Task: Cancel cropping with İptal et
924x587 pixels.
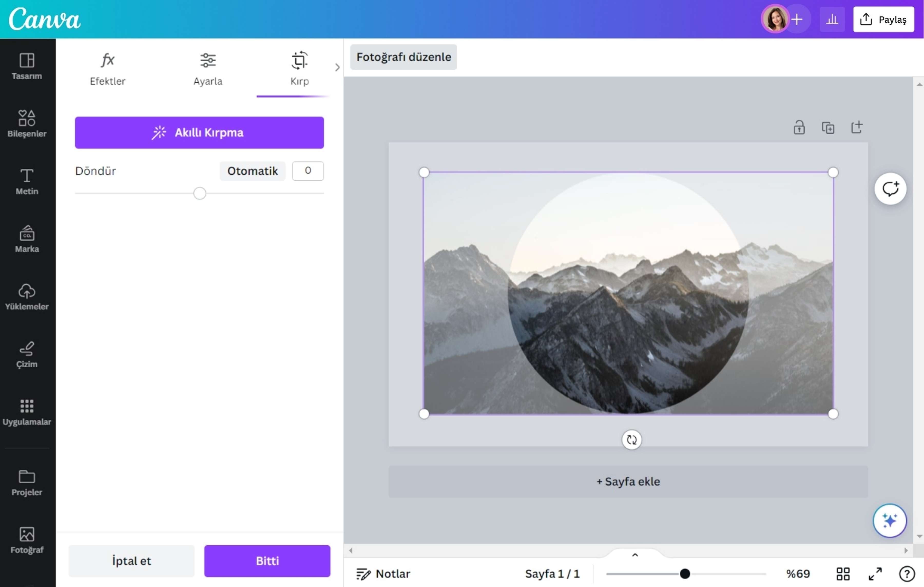Action: 131,561
